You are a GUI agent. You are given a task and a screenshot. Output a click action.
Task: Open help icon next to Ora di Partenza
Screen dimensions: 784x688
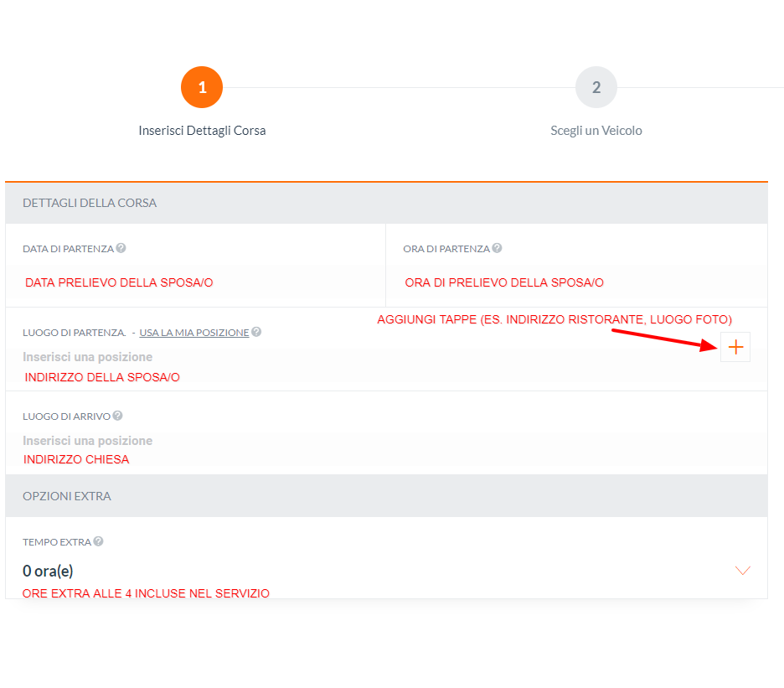click(497, 248)
